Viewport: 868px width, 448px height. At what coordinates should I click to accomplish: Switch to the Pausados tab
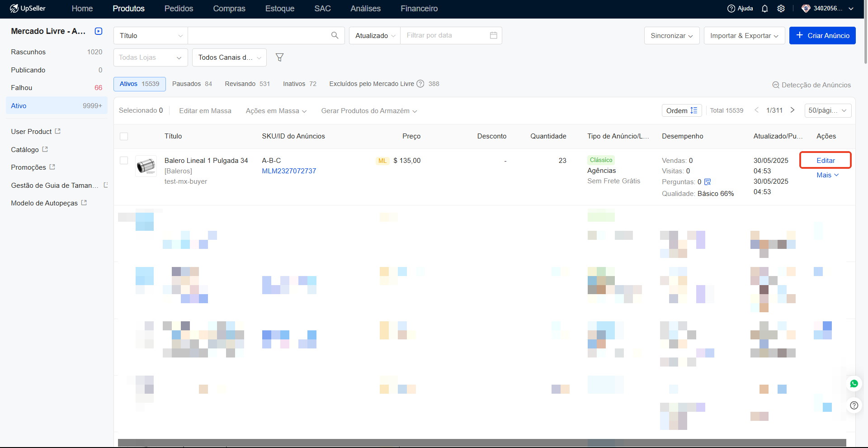point(192,84)
